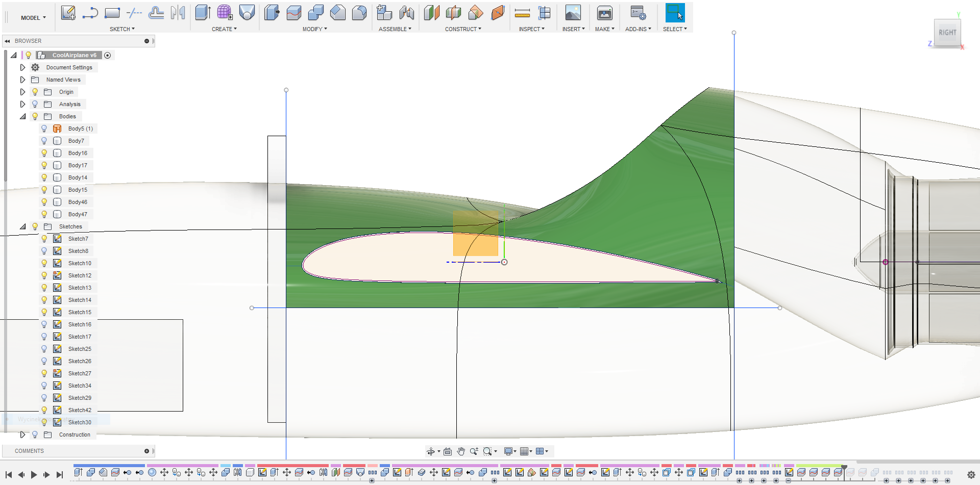980x485 pixels.
Task: Expand the Construction folder
Action: (22, 435)
